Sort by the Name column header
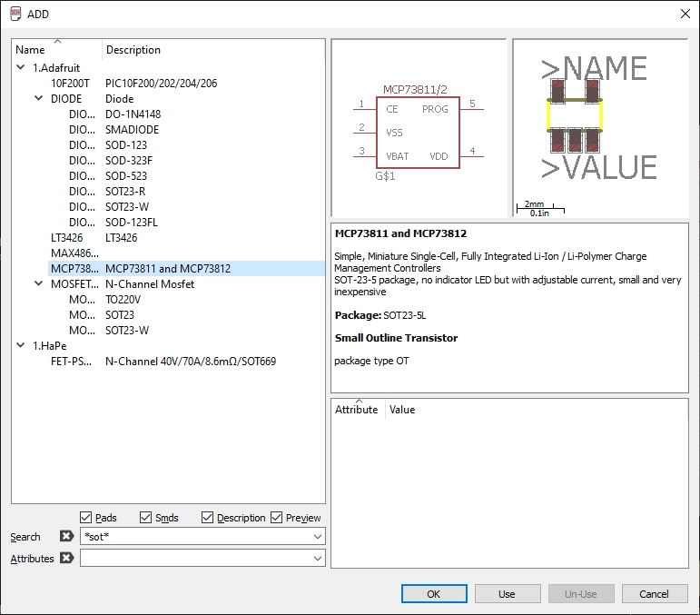Viewport: 700px width, 615px height. tap(57, 50)
